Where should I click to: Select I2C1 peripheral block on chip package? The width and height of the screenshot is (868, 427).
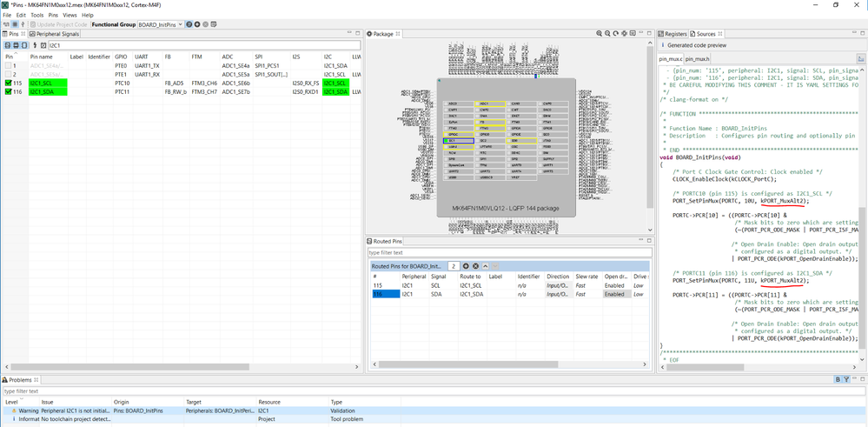[x=458, y=141]
